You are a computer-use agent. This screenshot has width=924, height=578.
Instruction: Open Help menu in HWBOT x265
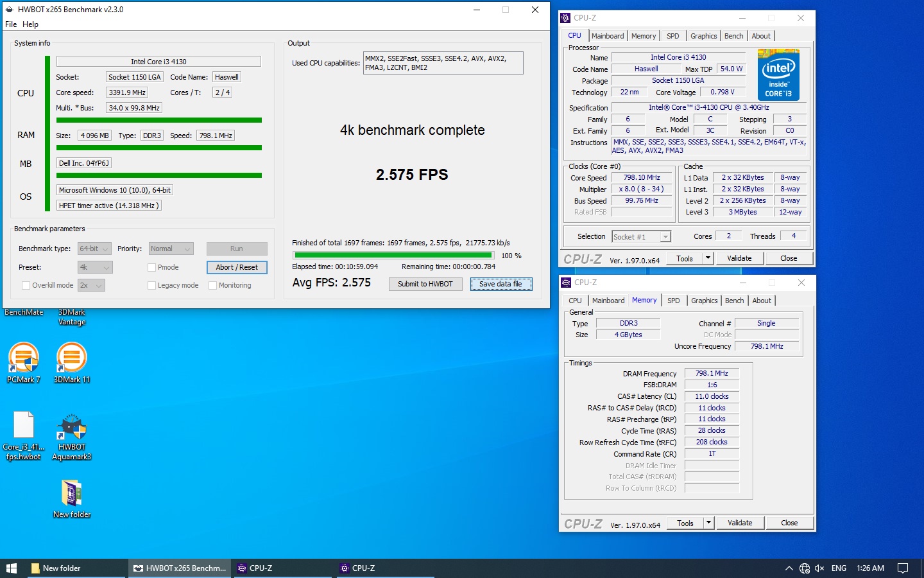(30, 24)
